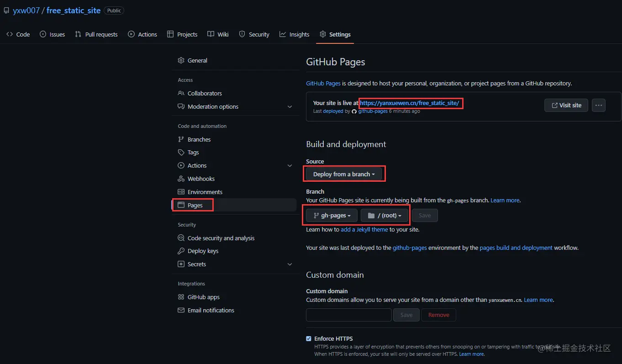Click the gear icon beside General
The image size is (622, 364).
point(181,60)
